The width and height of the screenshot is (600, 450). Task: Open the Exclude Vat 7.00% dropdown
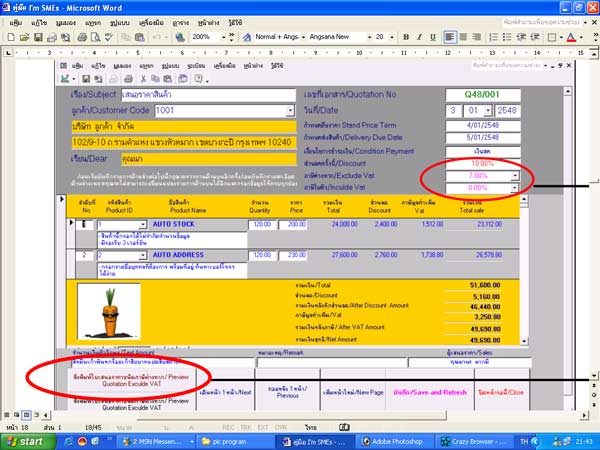click(514, 175)
